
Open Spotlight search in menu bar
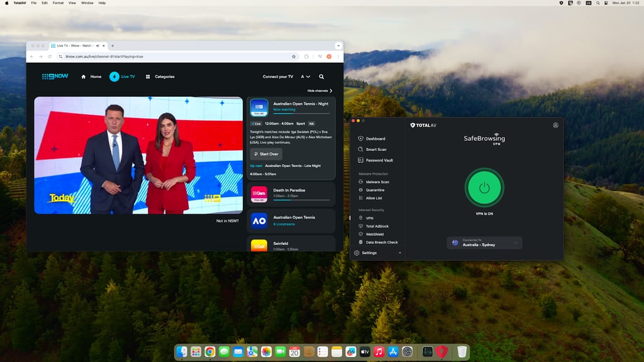pos(597,3)
